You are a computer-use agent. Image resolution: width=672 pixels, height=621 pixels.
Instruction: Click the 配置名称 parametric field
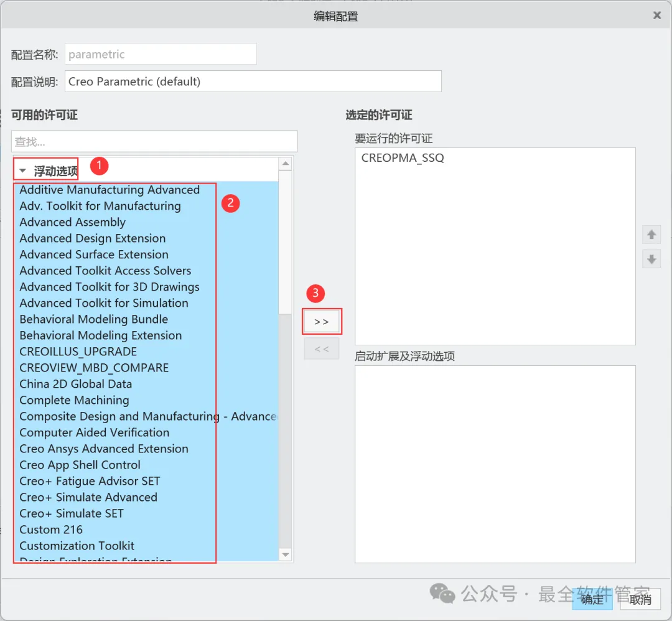pos(161,54)
